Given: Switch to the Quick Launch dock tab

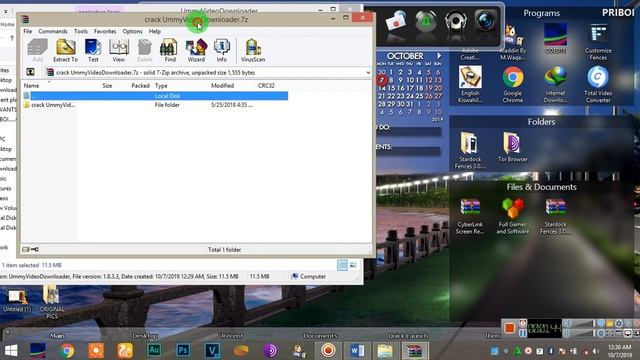Looking at the screenshot, I should click(408, 336).
